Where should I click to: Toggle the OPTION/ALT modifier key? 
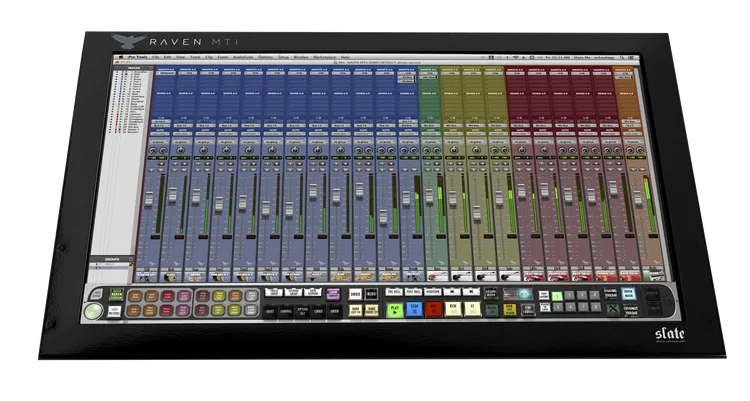(x=302, y=311)
